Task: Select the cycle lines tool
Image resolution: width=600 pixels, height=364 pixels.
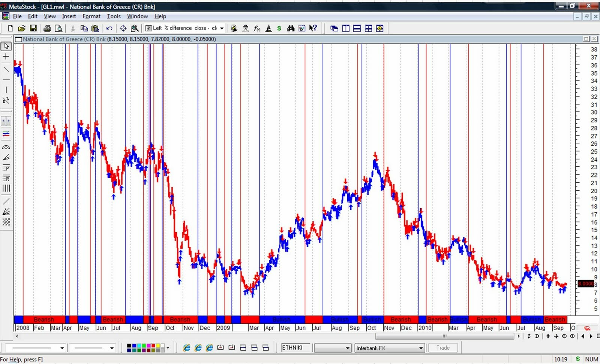Action: click(x=6, y=188)
